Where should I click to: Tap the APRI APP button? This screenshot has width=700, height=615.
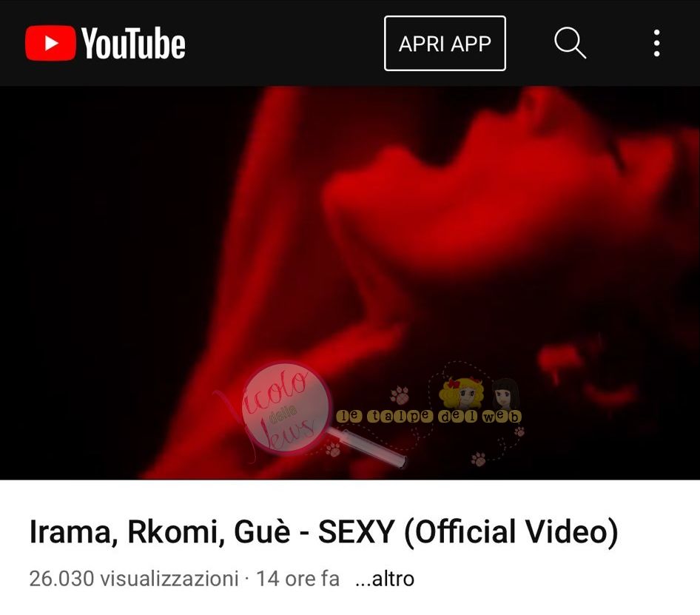coord(445,44)
